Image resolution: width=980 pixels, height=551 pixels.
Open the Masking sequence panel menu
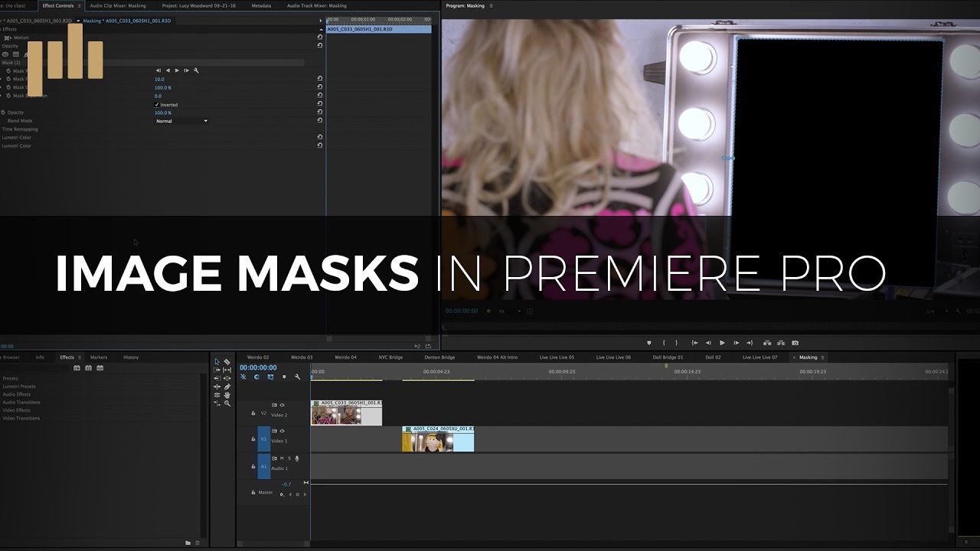(822, 357)
